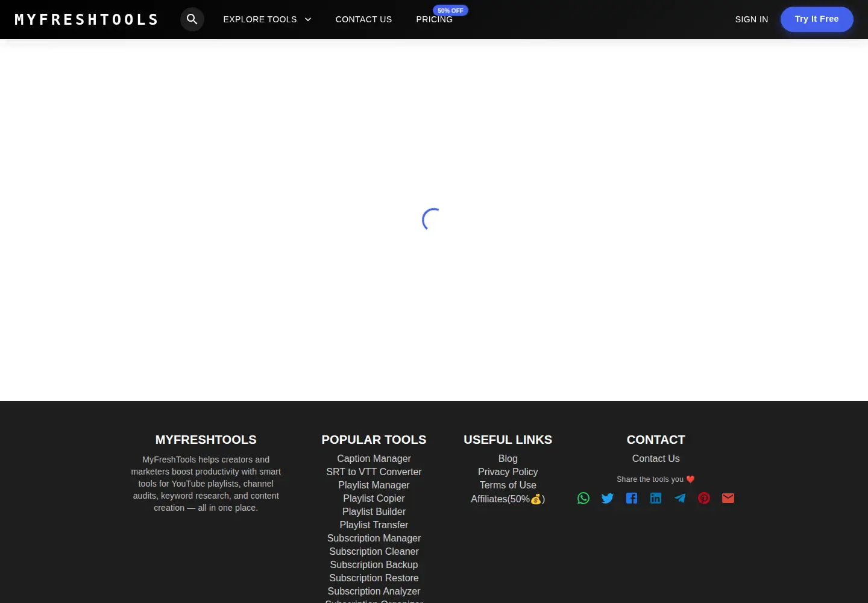Open Playlist Copier link
Viewport: 868px width, 603px height.
click(374, 498)
